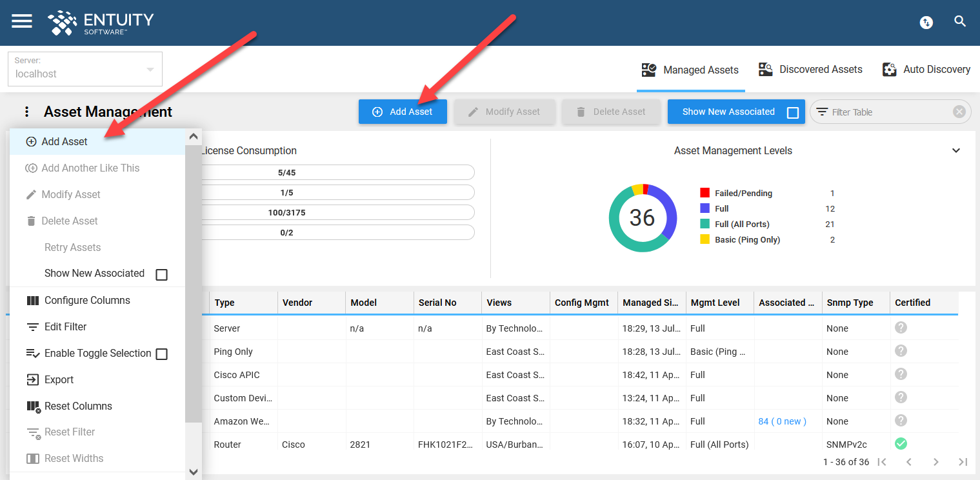Click the green certified checkmark icon
Screen dimensions: 980x480
[901, 444]
